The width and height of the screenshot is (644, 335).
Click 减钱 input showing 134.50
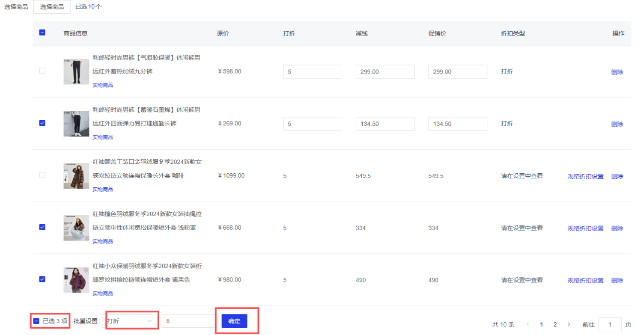[385, 124]
